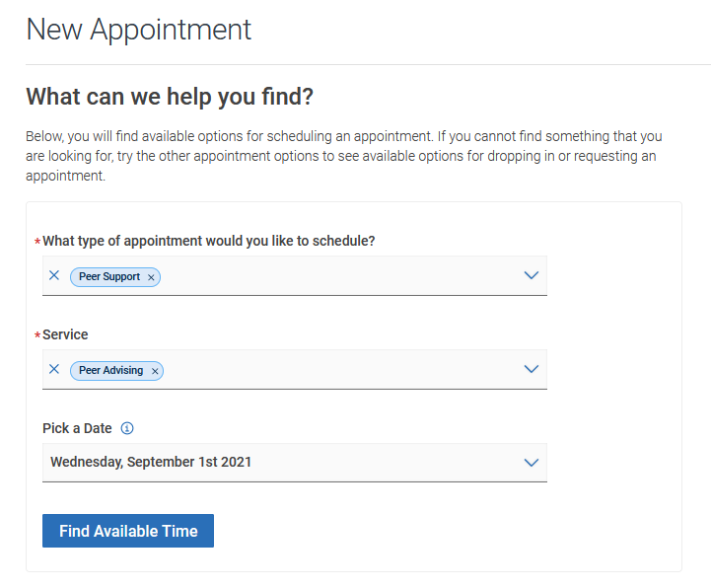Click the "What can we help you find?" heading
Screen dimensions: 711x588
coord(170,96)
